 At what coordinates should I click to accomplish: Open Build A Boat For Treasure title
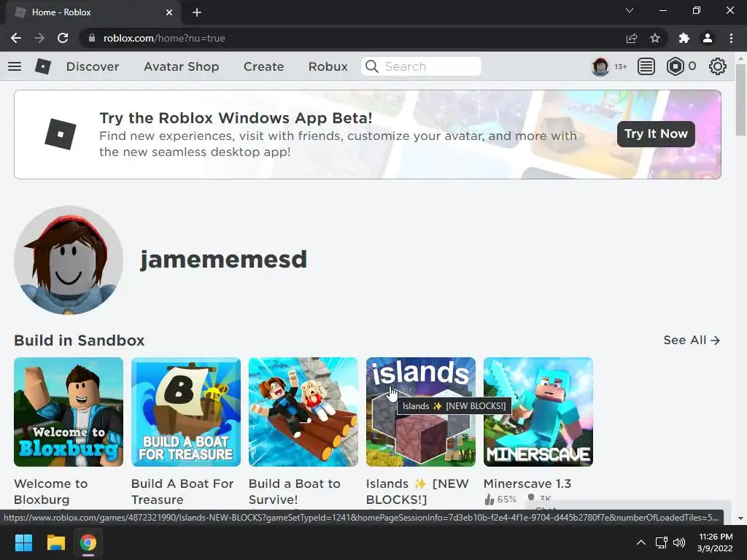pyautogui.click(x=182, y=491)
